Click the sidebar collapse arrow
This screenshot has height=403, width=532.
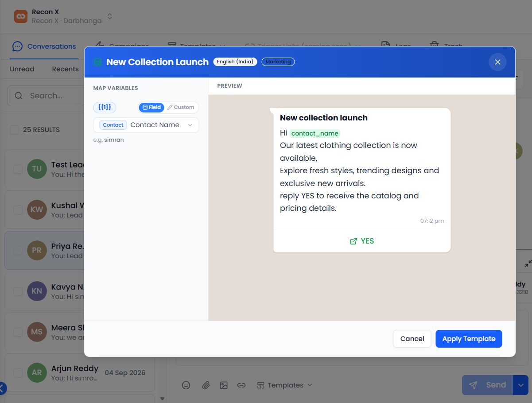tap(2, 389)
